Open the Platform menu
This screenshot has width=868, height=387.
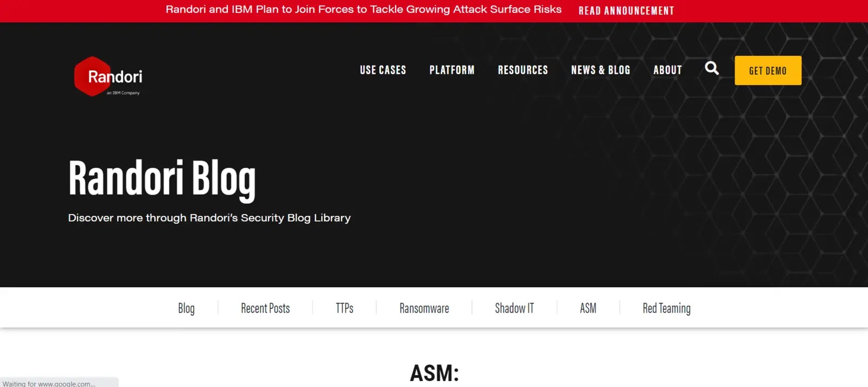[x=452, y=70]
